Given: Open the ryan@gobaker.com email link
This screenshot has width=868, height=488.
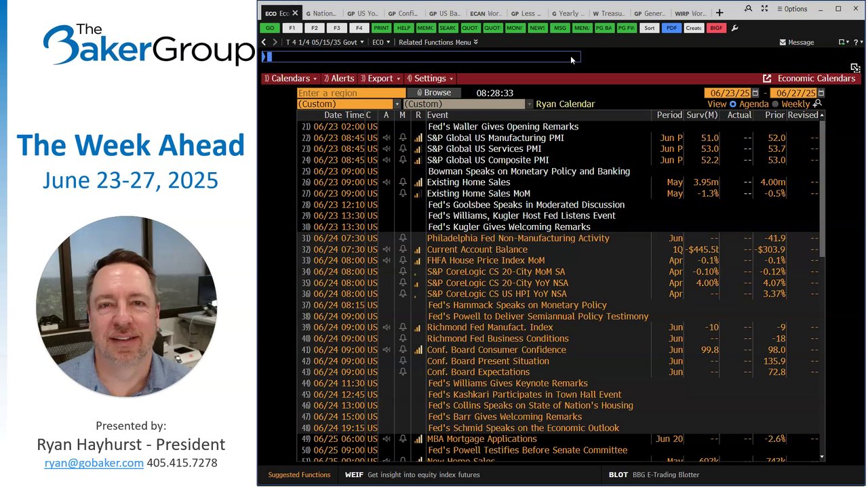Looking at the screenshot, I should [94, 463].
